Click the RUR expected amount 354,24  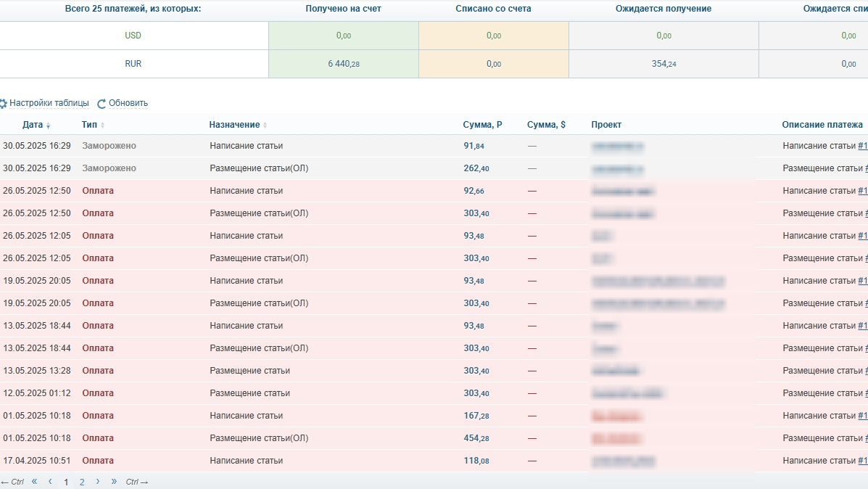[664, 64]
